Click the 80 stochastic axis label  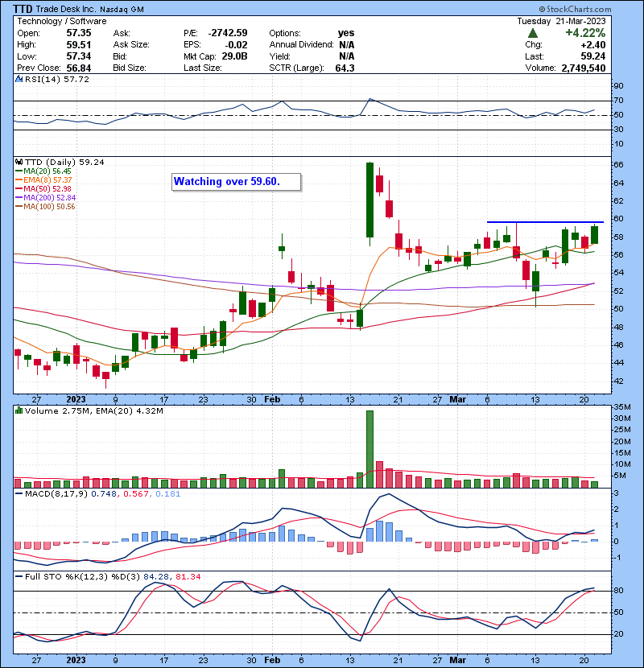pos(618,591)
